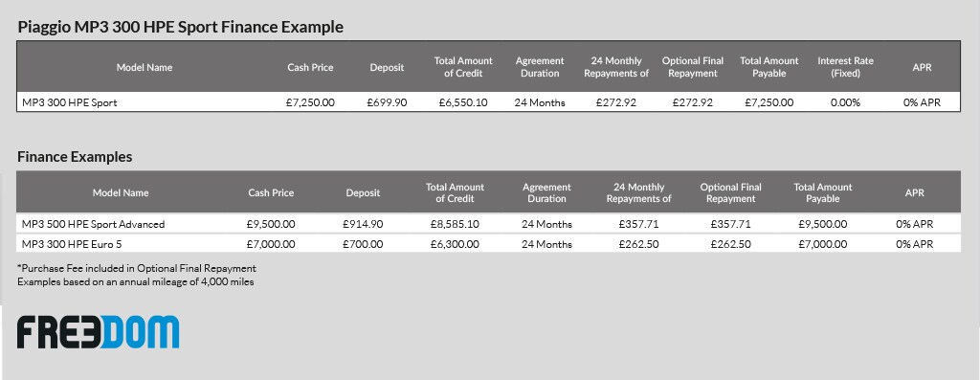
Task: Click the MP3 500 HPE Sport Advanced row
Action: click(488, 224)
